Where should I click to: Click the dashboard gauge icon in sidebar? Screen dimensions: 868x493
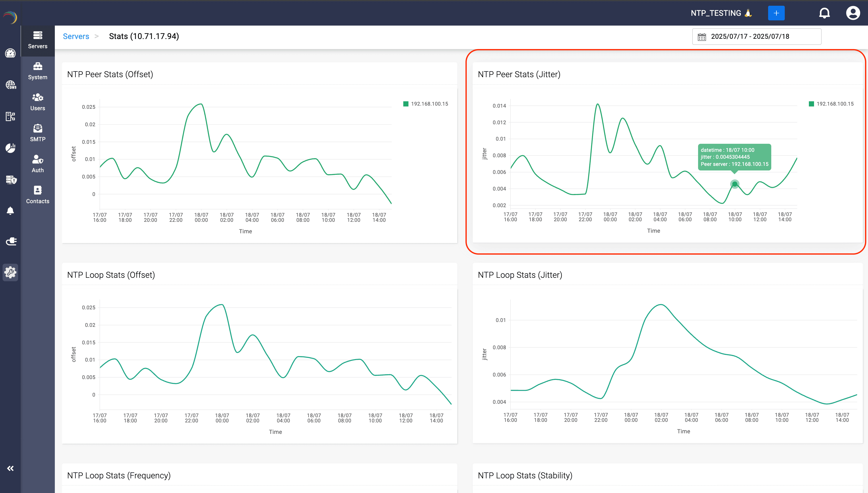10,53
